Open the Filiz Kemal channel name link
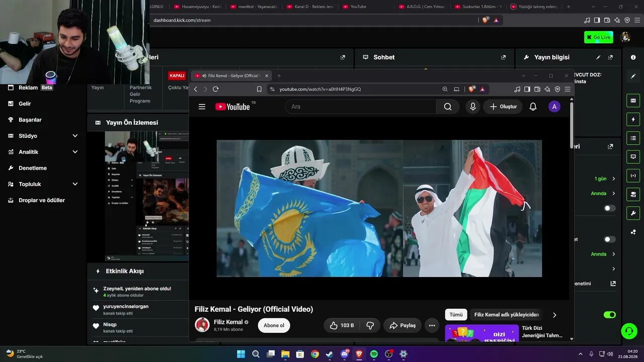Image resolution: width=644 pixels, height=362 pixels. tap(228, 322)
